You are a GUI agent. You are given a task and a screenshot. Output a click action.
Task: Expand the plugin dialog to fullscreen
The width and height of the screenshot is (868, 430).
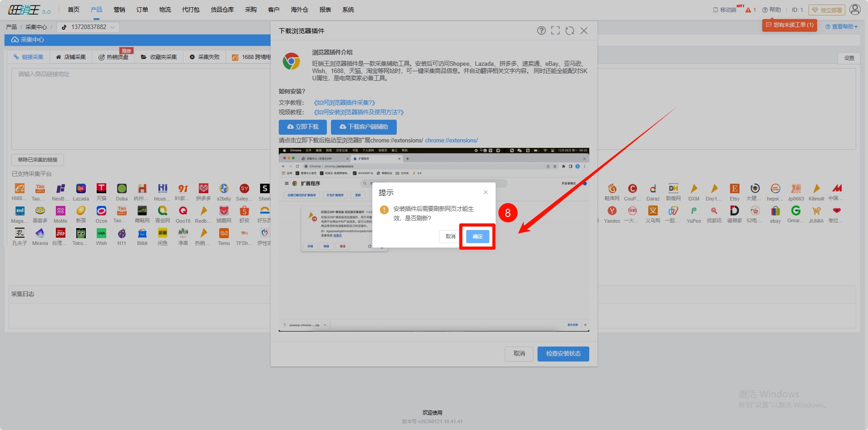(x=555, y=31)
